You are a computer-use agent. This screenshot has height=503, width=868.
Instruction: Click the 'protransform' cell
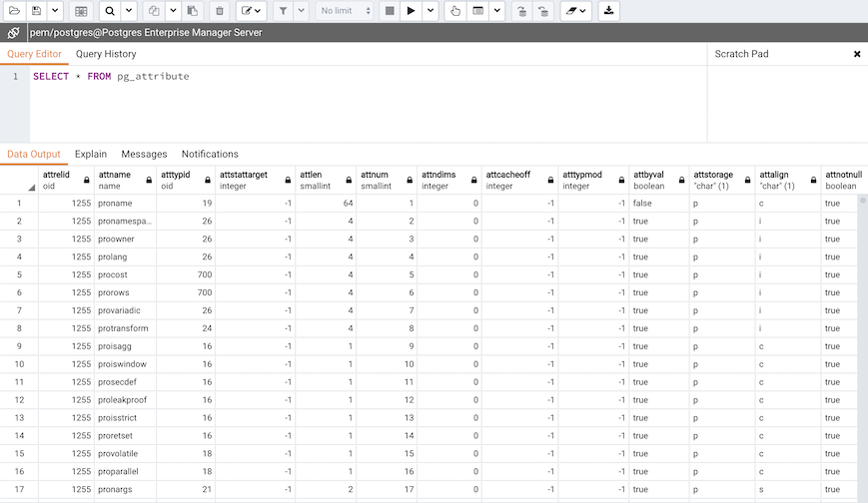(x=125, y=328)
